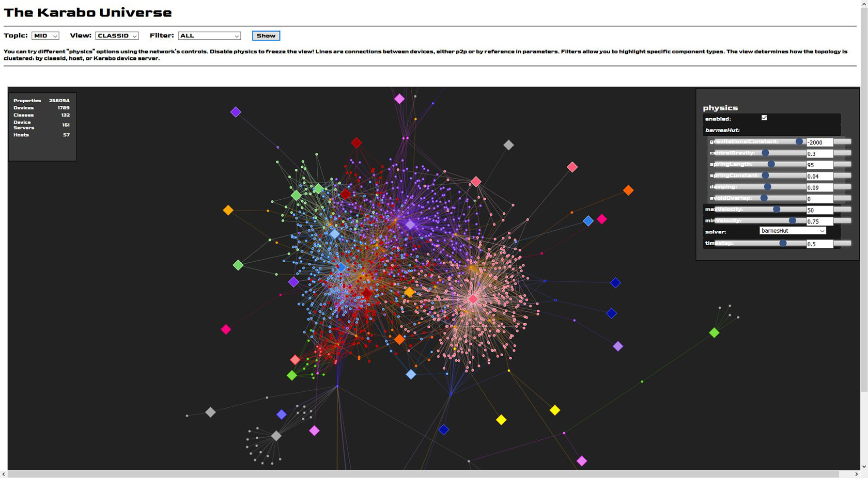
Task: Select the pink diamond hub of the large pink cluster
Action: pos(473,299)
